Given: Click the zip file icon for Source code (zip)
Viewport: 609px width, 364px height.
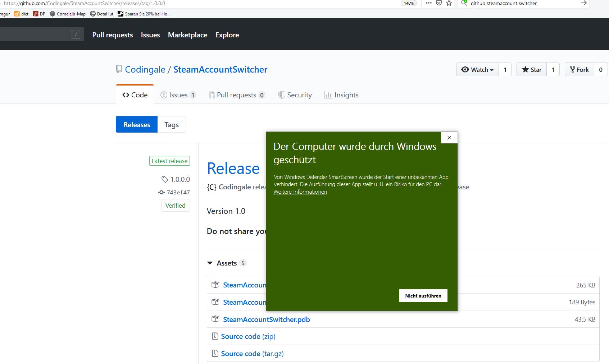Looking at the screenshot, I should (x=215, y=336).
